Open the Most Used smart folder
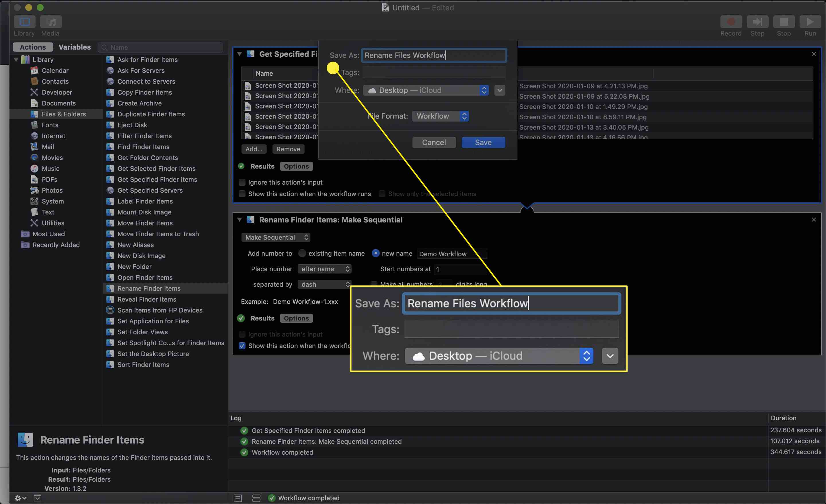The height and width of the screenshot is (504, 826). (48, 234)
